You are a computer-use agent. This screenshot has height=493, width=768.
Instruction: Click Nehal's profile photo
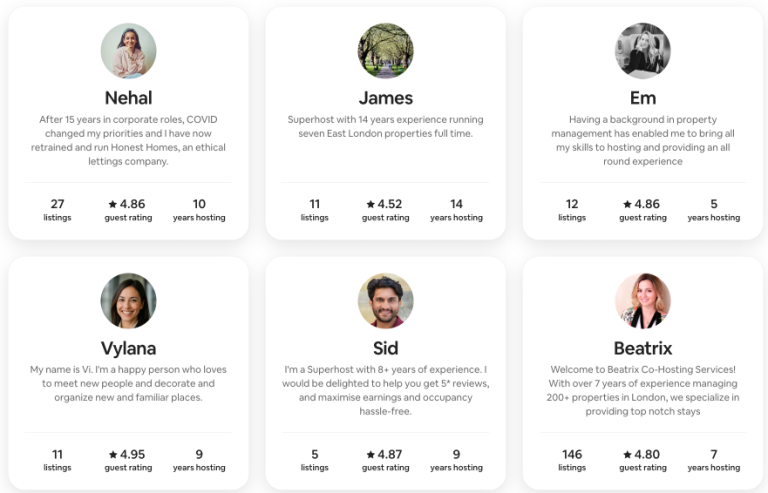(x=128, y=51)
